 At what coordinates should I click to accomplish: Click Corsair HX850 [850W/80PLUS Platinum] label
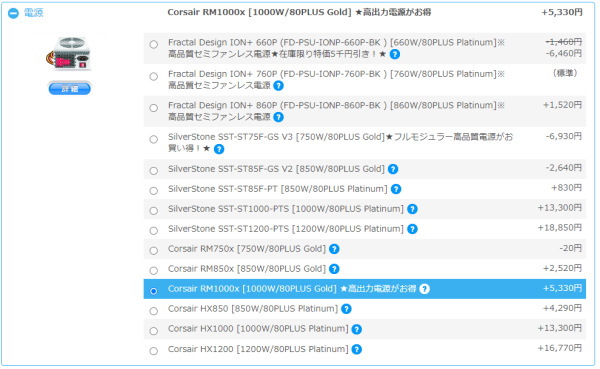point(253,309)
